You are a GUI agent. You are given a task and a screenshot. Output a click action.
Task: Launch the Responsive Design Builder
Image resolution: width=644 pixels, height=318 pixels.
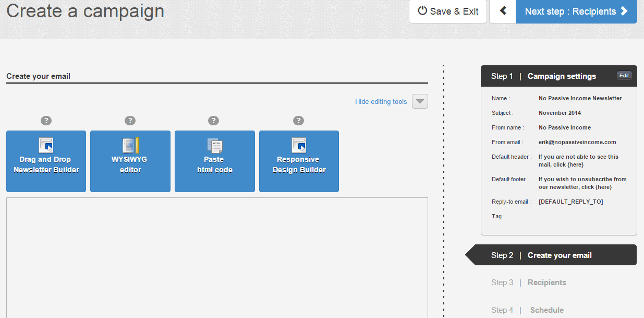(x=298, y=161)
